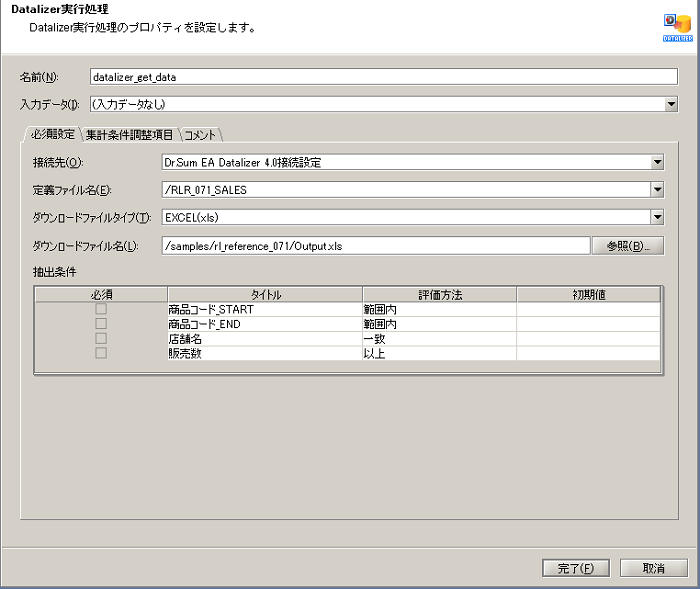Open the 定義ファイル名 dropdown list
This screenshot has height=589, width=700.
657,189
